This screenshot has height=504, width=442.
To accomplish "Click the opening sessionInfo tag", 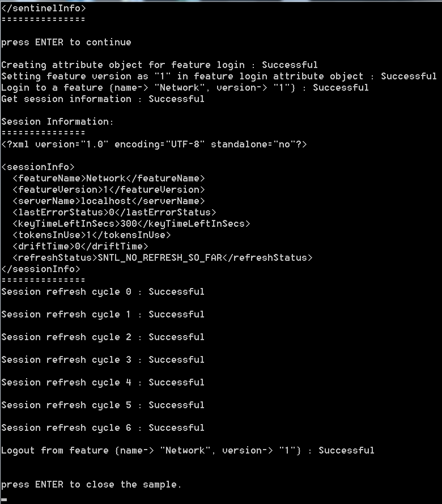I will pos(38,167).
